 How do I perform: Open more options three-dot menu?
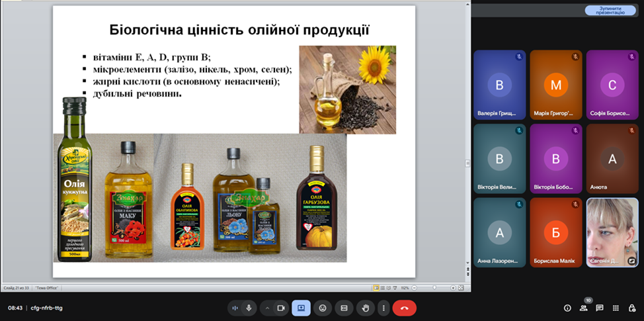tap(383, 308)
